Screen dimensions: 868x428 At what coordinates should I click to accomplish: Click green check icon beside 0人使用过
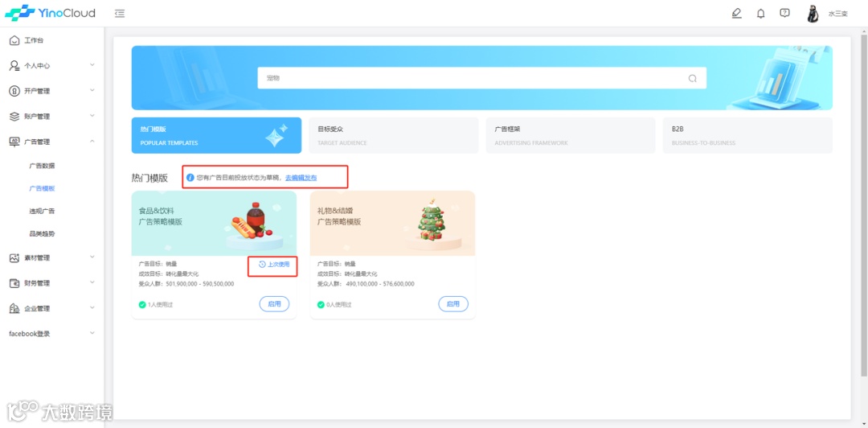point(321,304)
